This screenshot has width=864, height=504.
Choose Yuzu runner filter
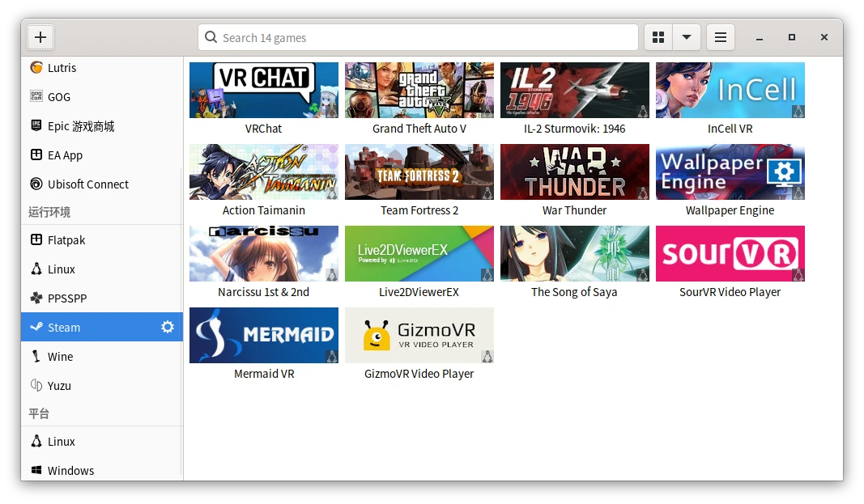[59, 386]
